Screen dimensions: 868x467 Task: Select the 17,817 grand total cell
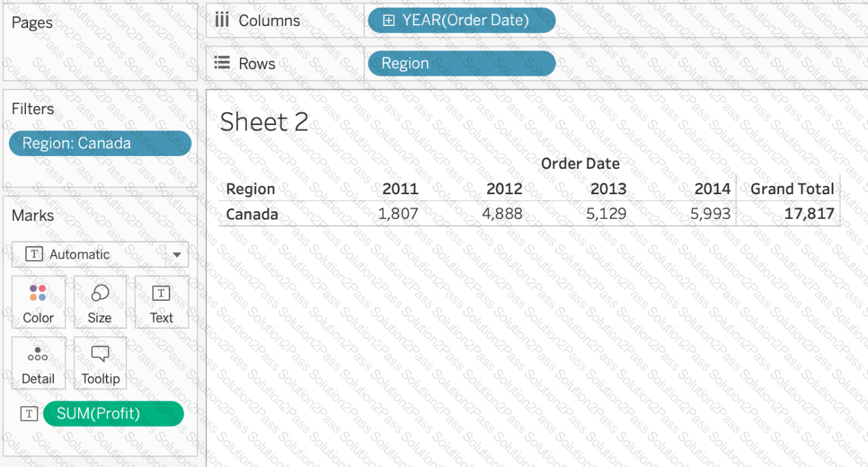[809, 215]
